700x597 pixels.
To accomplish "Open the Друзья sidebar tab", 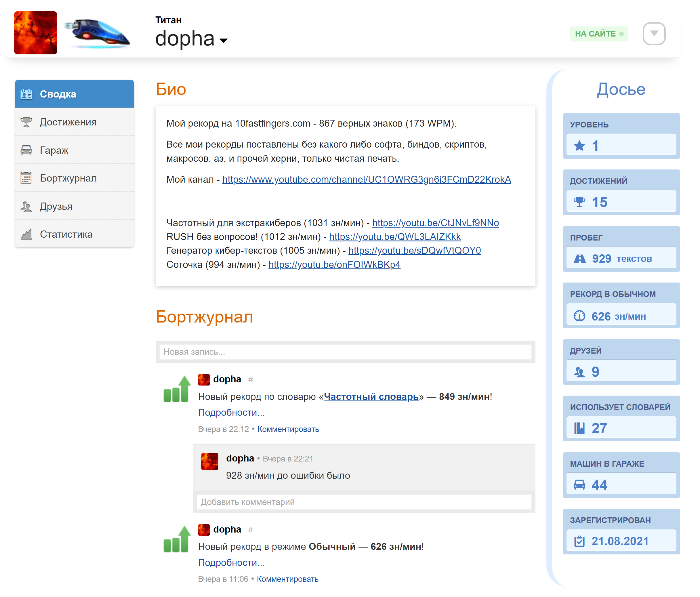I will pos(74,206).
